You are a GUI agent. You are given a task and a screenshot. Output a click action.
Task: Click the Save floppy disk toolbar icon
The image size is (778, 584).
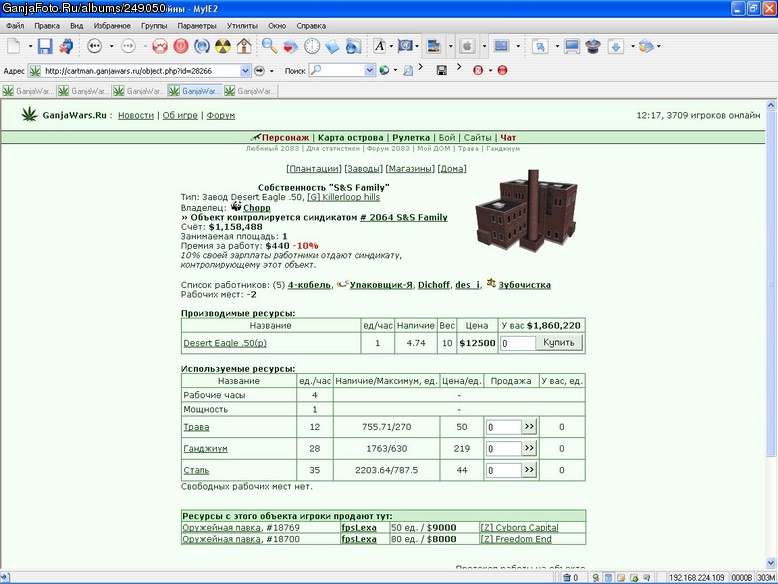(45, 46)
